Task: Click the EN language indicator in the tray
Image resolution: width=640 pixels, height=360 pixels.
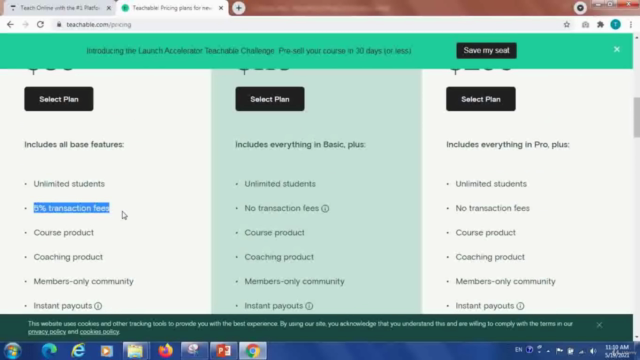Action: 518,350
